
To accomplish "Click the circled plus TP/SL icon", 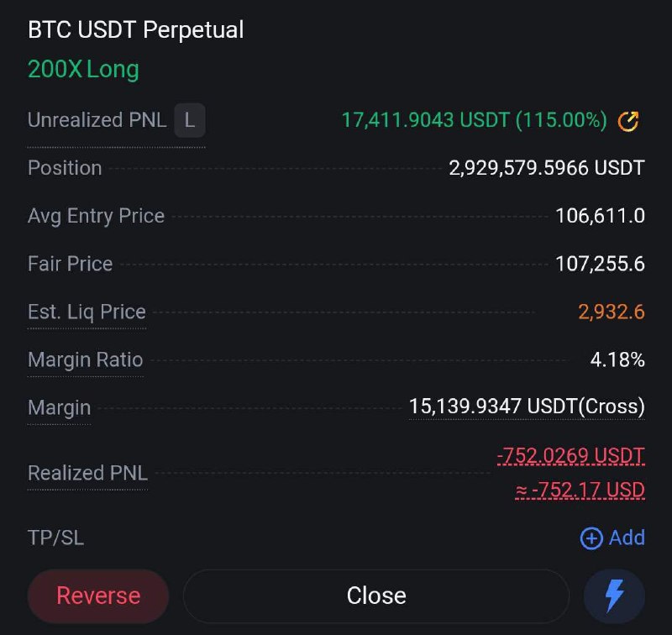I will pyautogui.click(x=591, y=538).
